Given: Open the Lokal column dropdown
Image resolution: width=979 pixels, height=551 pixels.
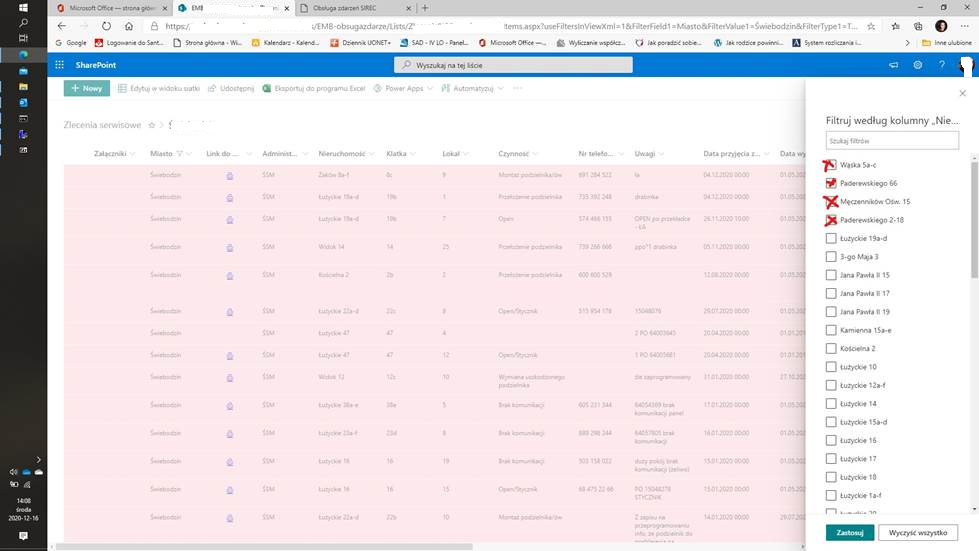Looking at the screenshot, I should click(466, 154).
